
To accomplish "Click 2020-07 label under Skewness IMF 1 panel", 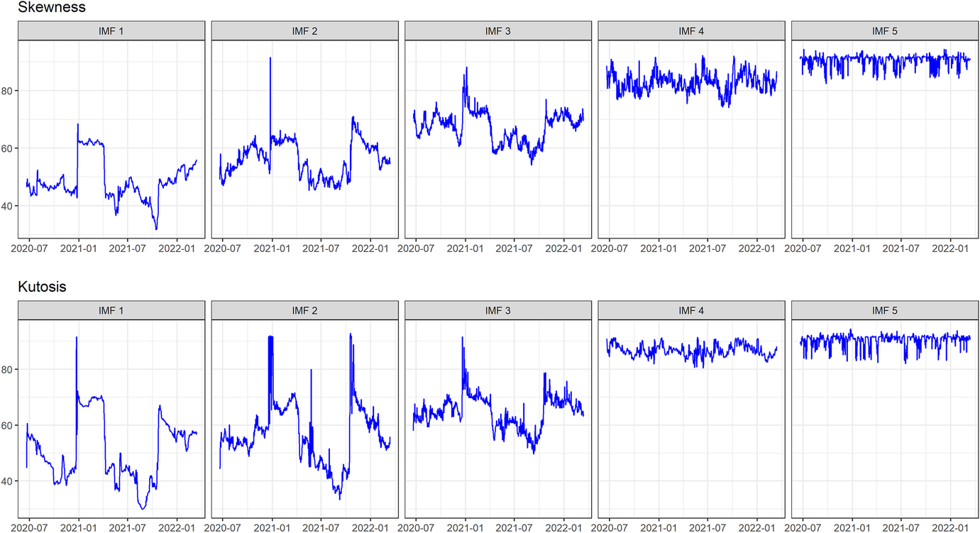I will [x=29, y=249].
